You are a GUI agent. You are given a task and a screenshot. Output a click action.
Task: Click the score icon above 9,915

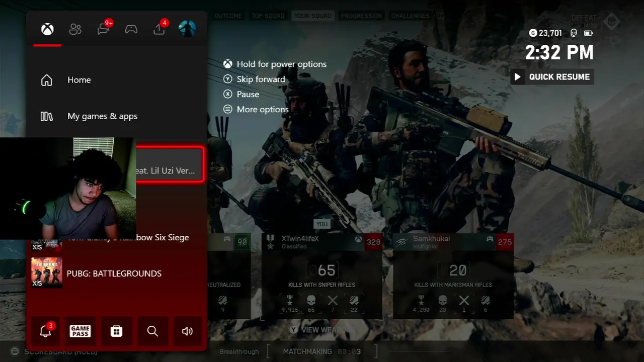[289, 301]
